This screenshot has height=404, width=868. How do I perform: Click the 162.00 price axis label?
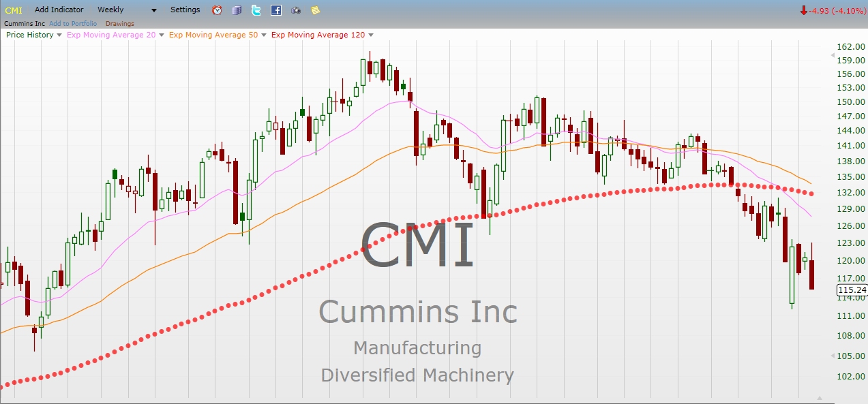(x=850, y=47)
